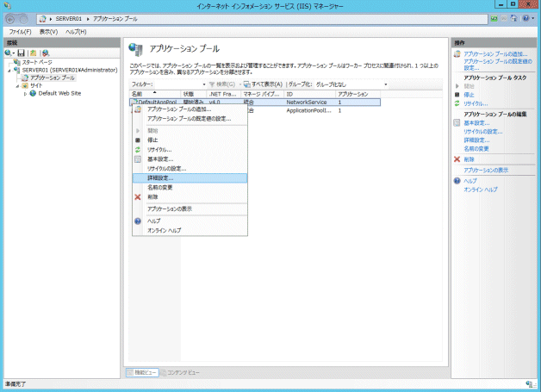This screenshot has width=541, height=392.
Task: Switch to the コンテンツ ビュー tab
Action: pos(180,373)
